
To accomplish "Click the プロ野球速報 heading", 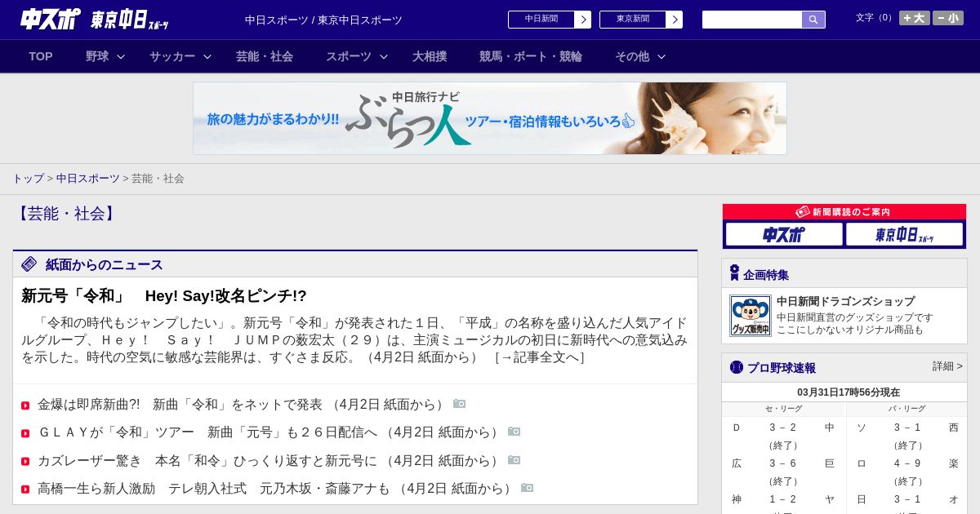I will point(782,368).
